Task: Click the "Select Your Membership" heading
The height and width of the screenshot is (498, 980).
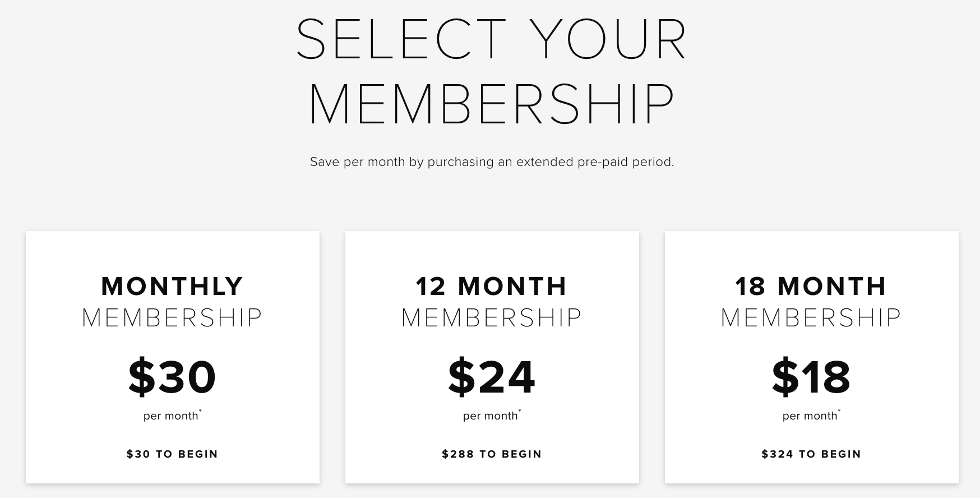Action: (x=491, y=71)
